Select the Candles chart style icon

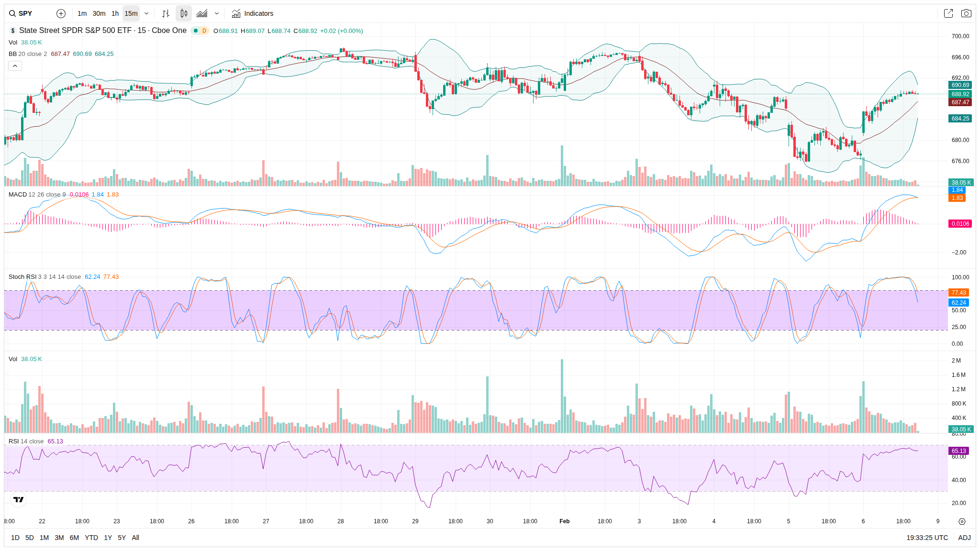coord(184,13)
